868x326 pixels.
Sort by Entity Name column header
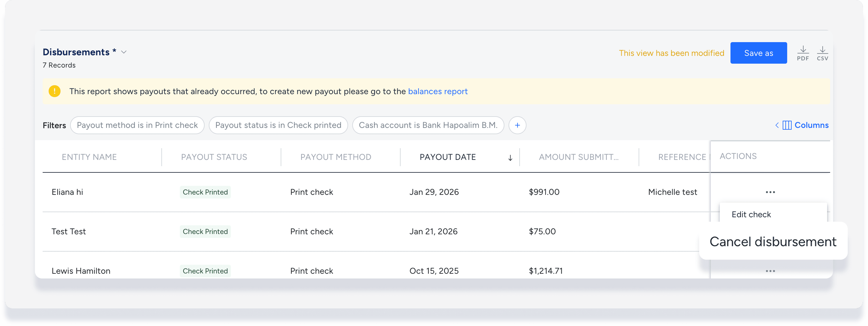[x=89, y=157]
